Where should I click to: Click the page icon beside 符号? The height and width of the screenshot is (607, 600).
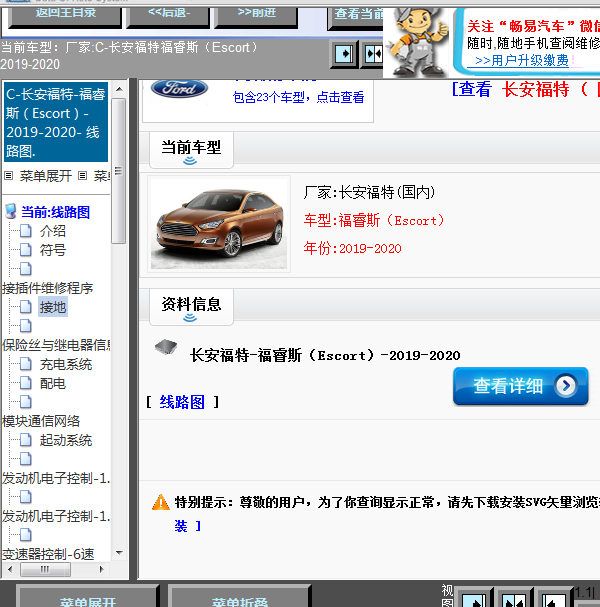click(26, 250)
